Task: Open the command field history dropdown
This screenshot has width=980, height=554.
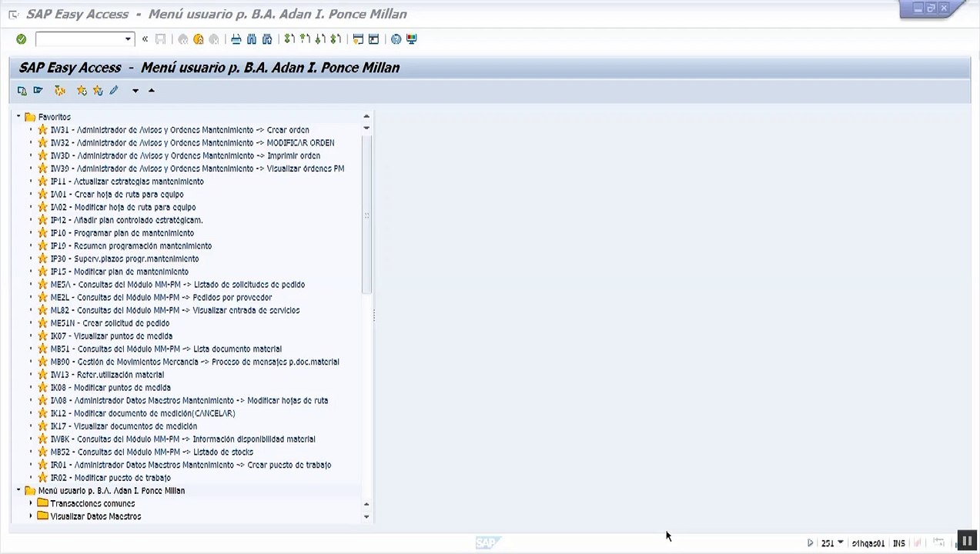Action: click(x=129, y=39)
